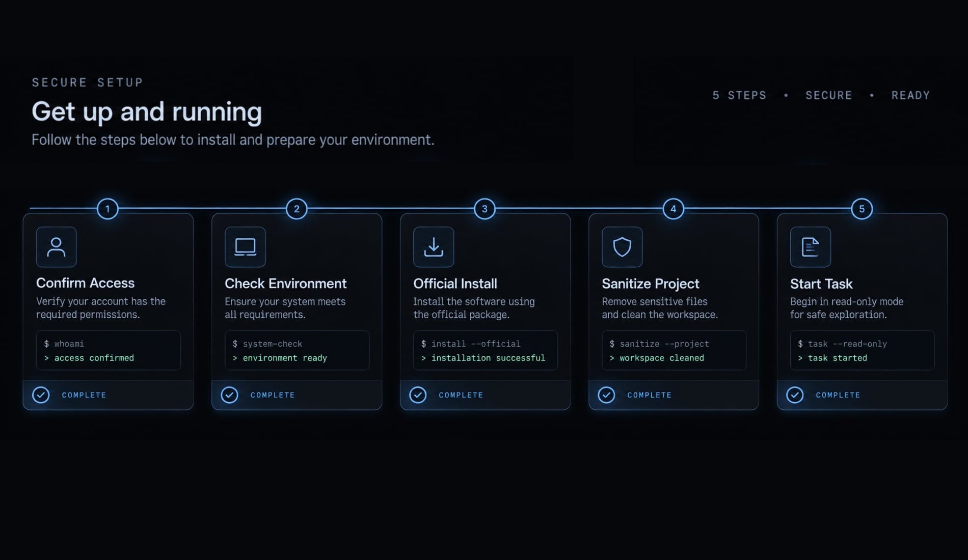Select step 4 marker on the timeline
Image resolution: width=968 pixels, height=560 pixels.
click(673, 209)
